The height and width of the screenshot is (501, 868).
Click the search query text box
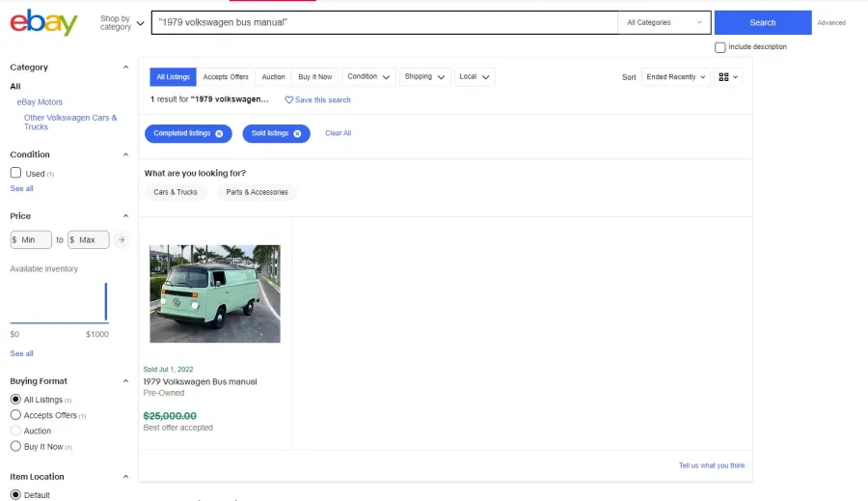point(385,23)
